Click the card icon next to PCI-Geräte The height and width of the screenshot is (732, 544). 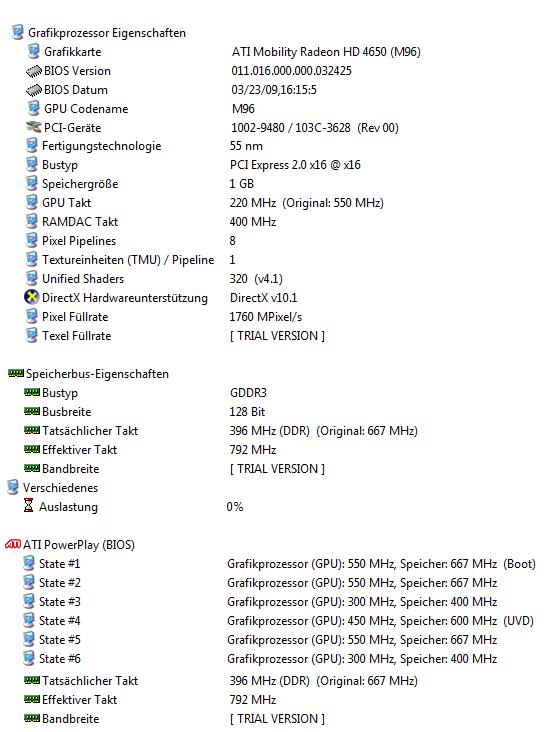[x=34, y=127]
